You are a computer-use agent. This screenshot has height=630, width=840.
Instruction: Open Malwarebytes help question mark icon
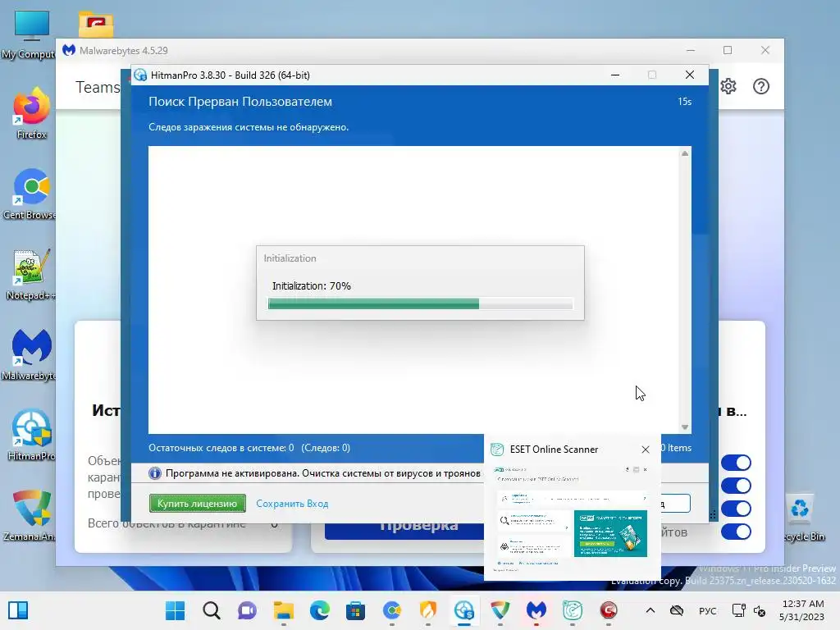pos(760,86)
